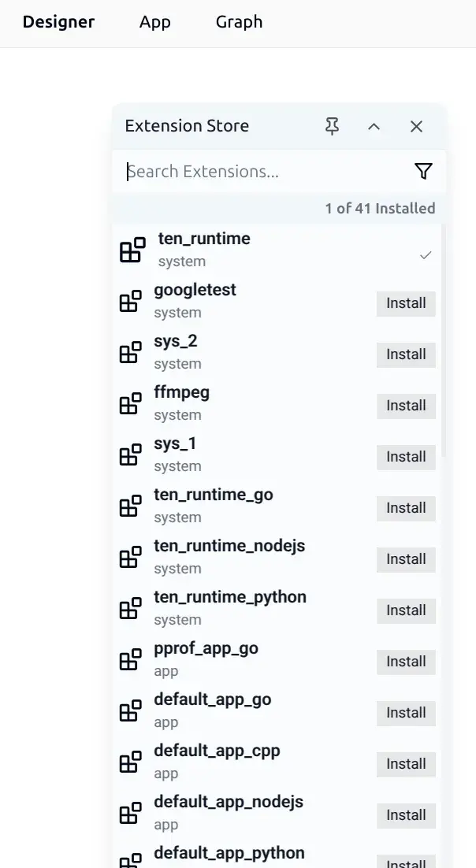476x868 pixels.
Task: Switch to the App menu
Action: 154,22
